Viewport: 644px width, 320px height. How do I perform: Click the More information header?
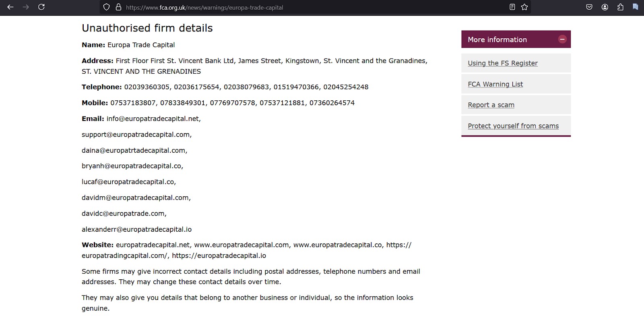point(516,39)
